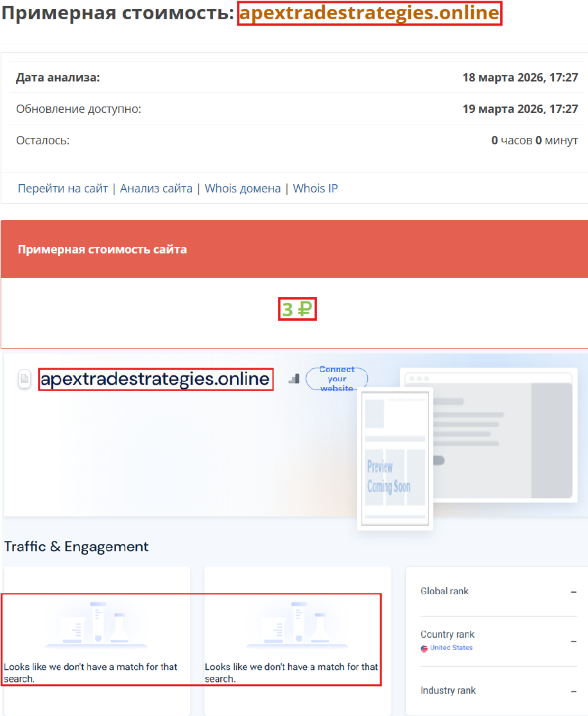Click the Traffic & Engagement section heading
588x716 pixels.
point(76,547)
